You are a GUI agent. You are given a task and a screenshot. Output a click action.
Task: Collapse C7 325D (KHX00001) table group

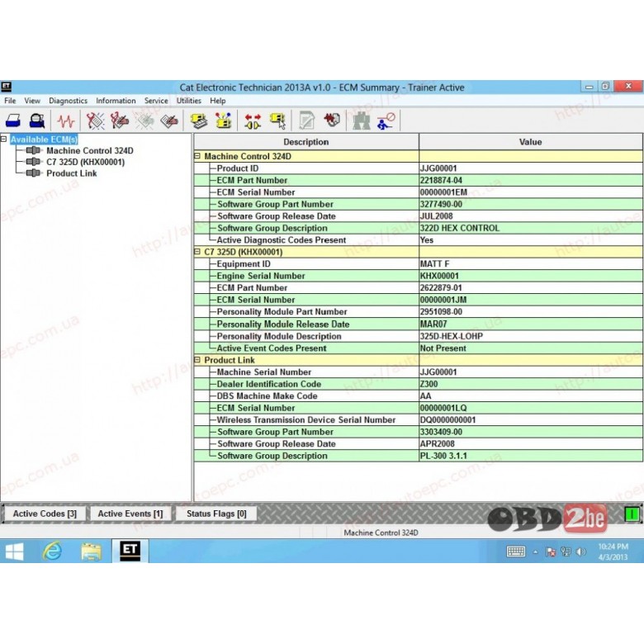coord(197,252)
